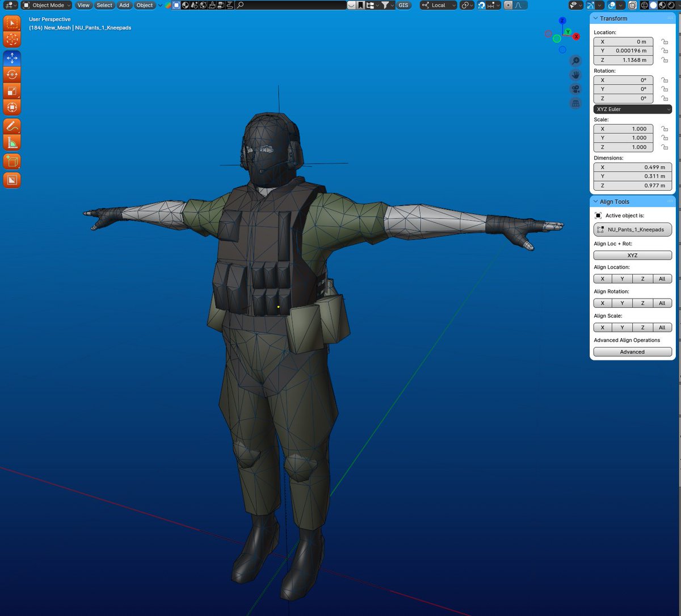Open the Object Mode dropdown
This screenshot has height=616, width=681.
[47, 5]
